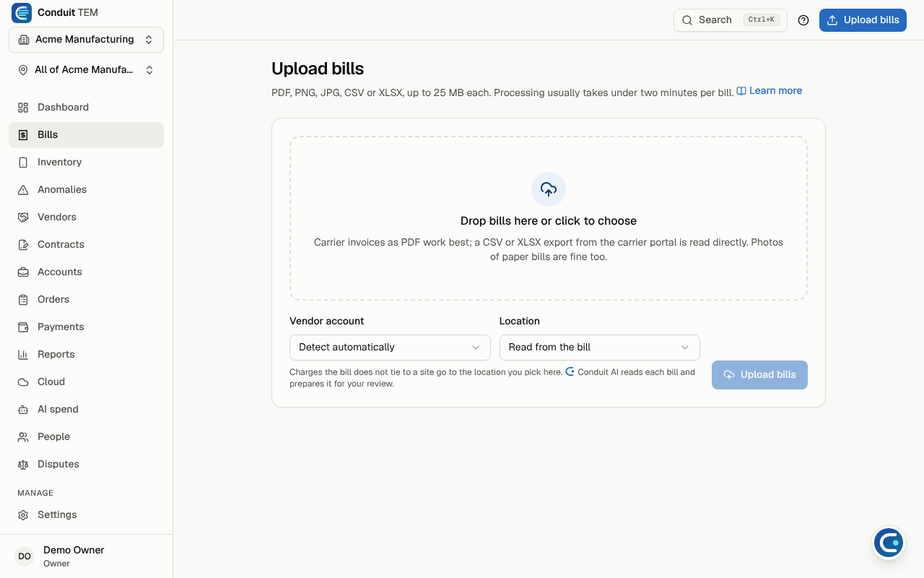Click the Ctrl+K shortcut badge
The image size is (924, 578).
coord(762,20)
